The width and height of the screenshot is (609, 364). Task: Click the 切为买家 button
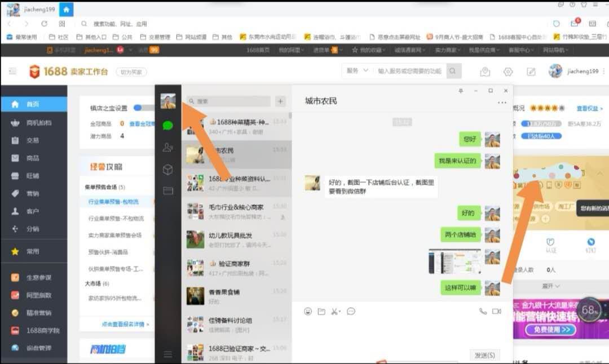(x=131, y=72)
